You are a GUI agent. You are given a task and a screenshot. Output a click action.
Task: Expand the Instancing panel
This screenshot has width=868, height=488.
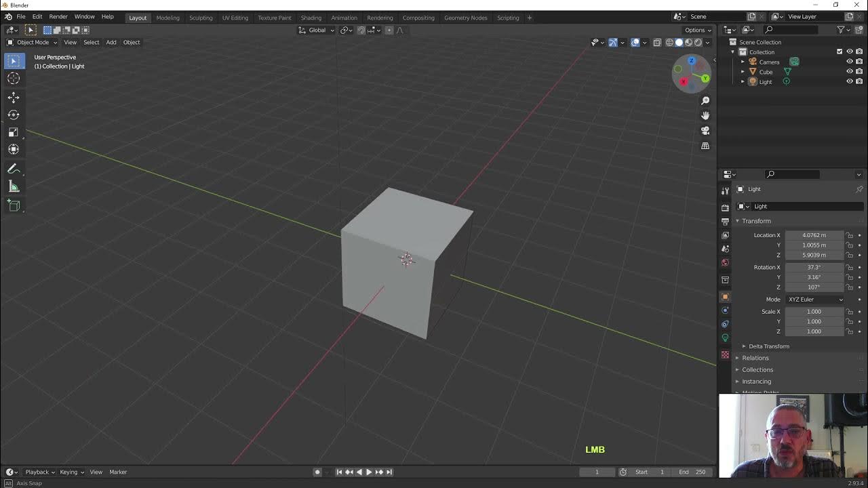pos(757,381)
